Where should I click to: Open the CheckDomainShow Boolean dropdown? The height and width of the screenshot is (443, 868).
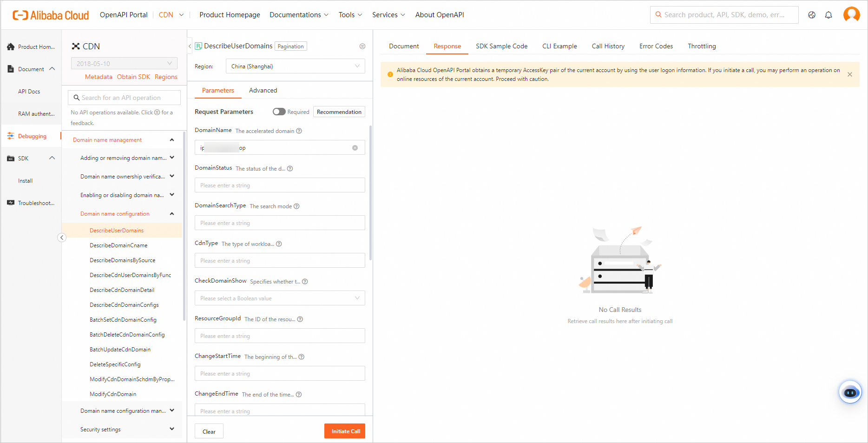[280, 298]
